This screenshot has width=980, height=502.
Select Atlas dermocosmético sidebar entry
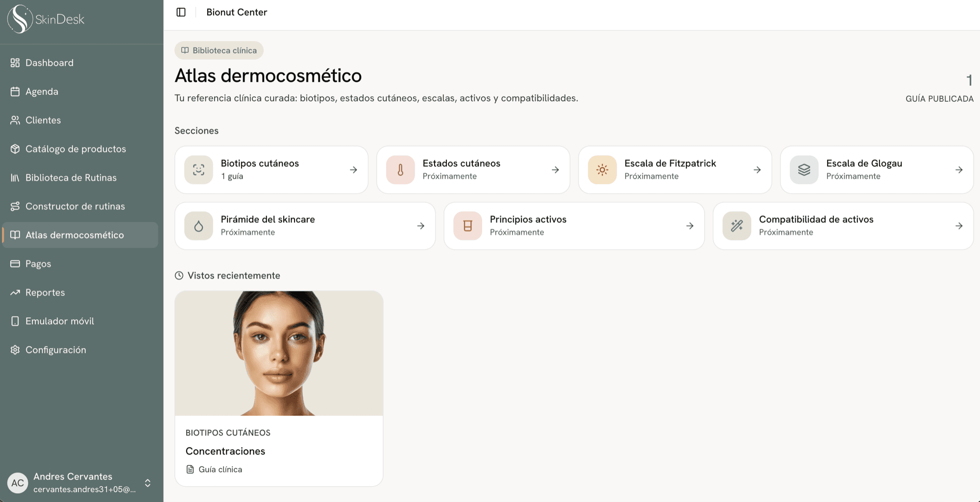pos(80,235)
